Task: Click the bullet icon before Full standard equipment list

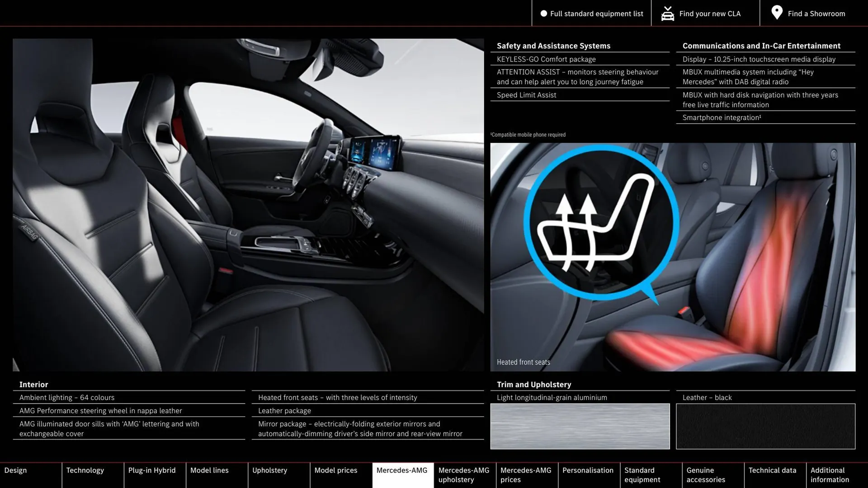Action: pyautogui.click(x=543, y=14)
